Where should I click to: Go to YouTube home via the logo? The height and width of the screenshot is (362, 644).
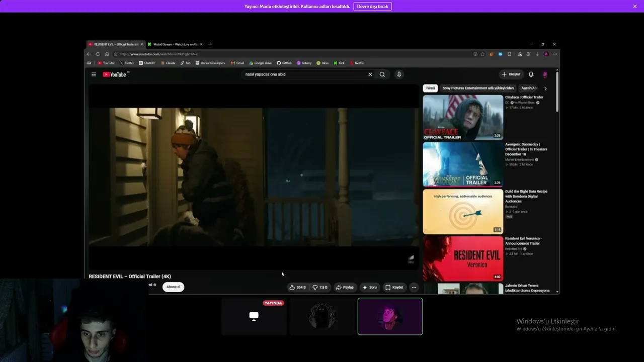115,74
